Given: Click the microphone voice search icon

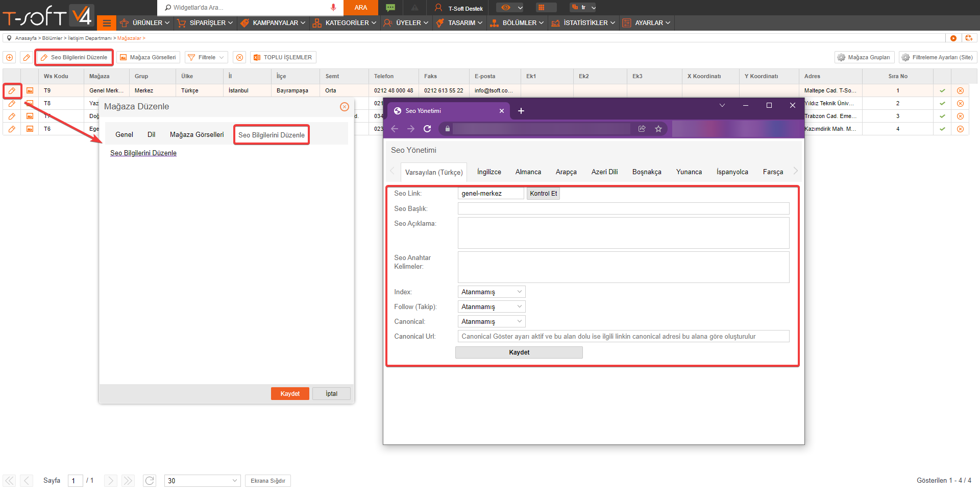Looking at the screenshot, I should point(333,7).
